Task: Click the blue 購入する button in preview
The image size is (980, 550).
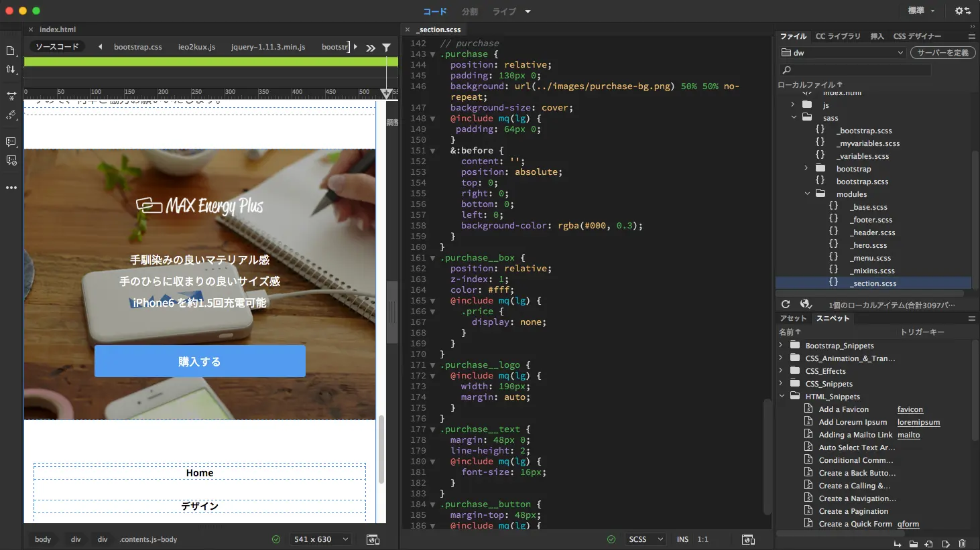Action: pyautogui.click(x=200, y=362)
